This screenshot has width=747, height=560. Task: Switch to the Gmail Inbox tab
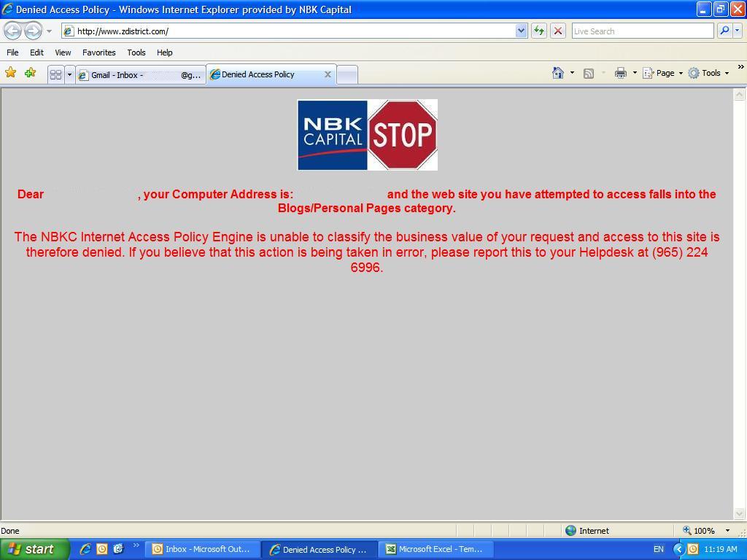[140, 74]
